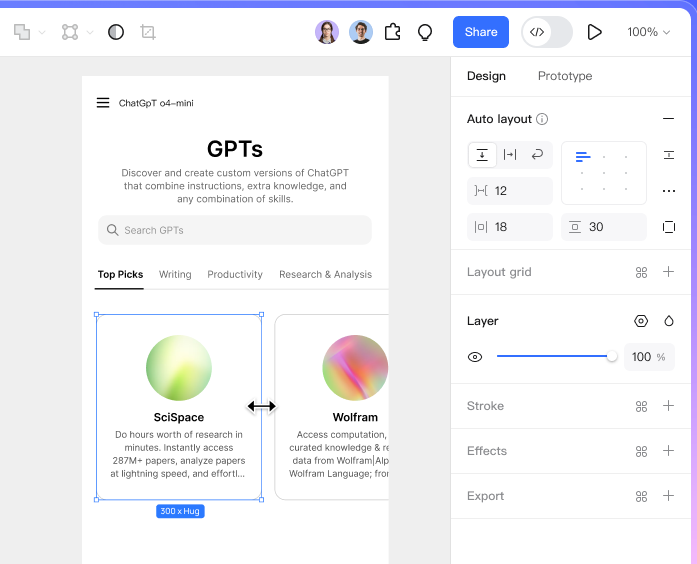Click the boolean union shapes icon
Viewport: 697px width, 564px height.
click(x=22, y=32)
